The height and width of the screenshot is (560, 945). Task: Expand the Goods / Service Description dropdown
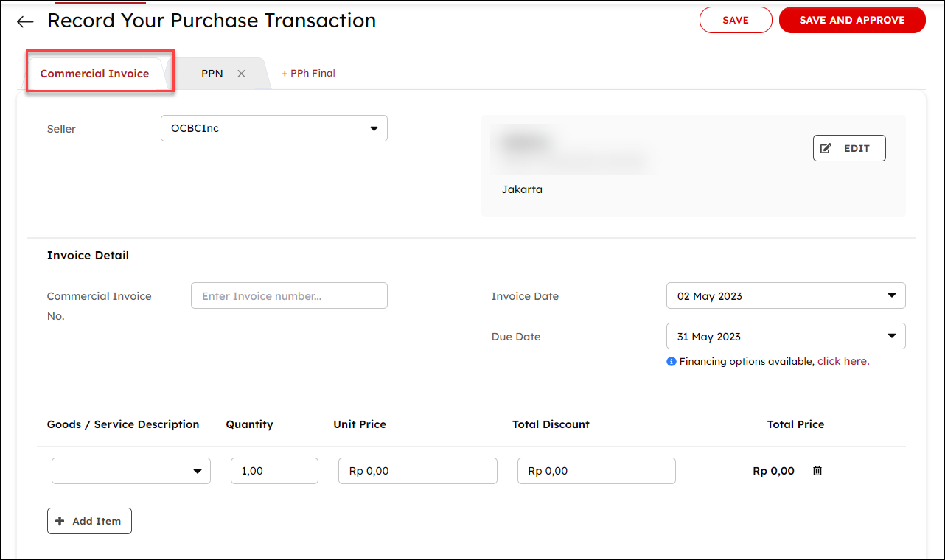click(130, 471)
